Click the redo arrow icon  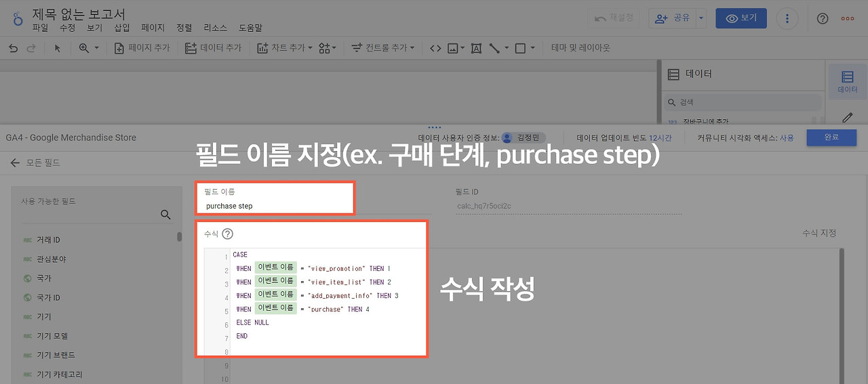pos(31,48)
